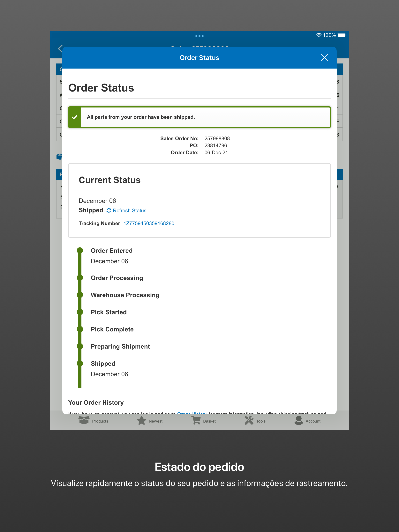Open tracking number 1Z7759450359168280
This screenshot has width=399, height=532.
point(149,223)
